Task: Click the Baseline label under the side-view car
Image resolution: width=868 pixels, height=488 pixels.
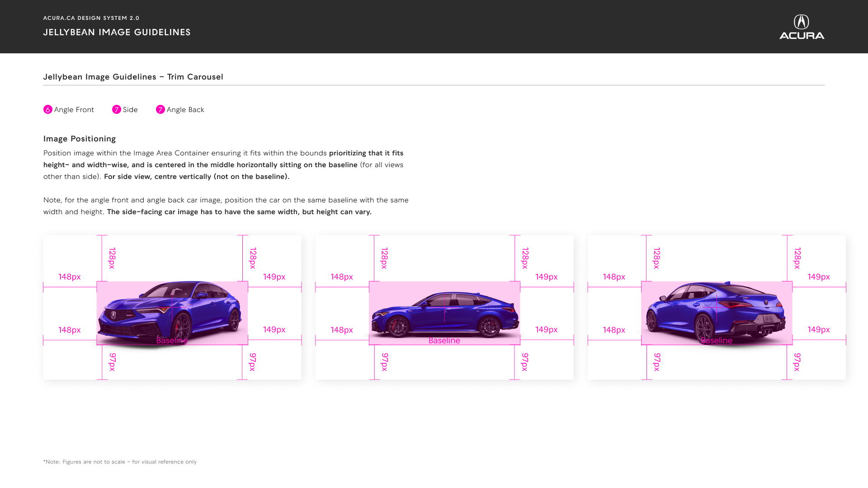Action: pyautogui.click(x=444, y=341)
